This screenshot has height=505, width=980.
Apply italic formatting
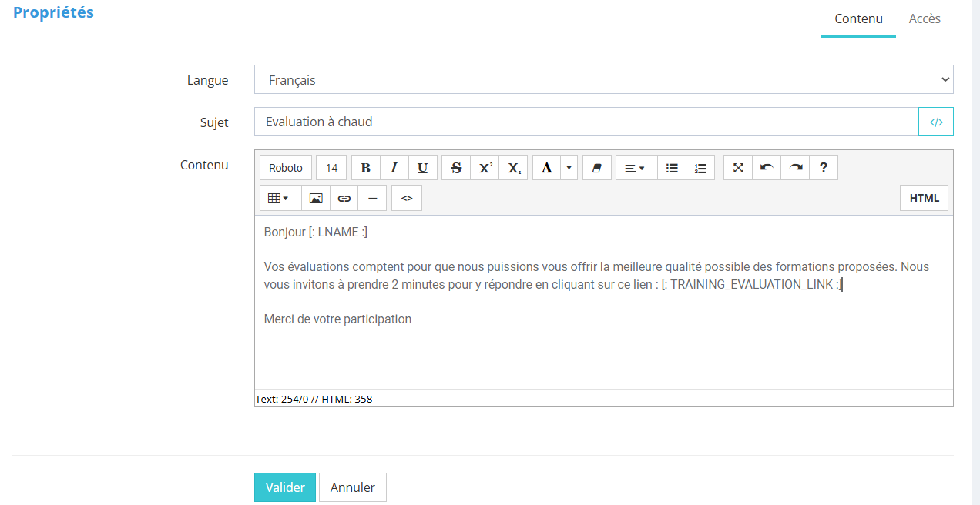point(394,168)
